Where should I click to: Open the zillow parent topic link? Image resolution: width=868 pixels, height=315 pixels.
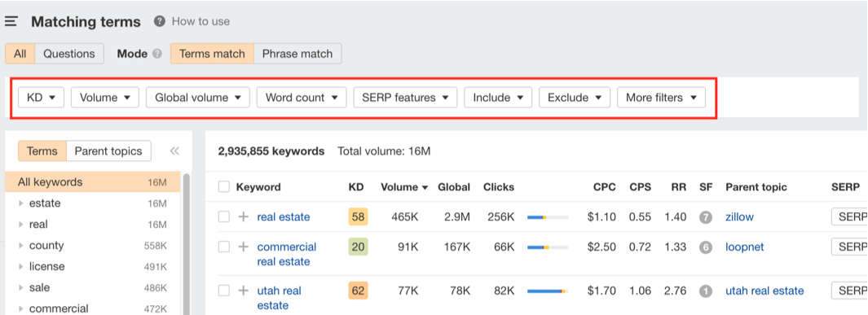click(739, 217)
